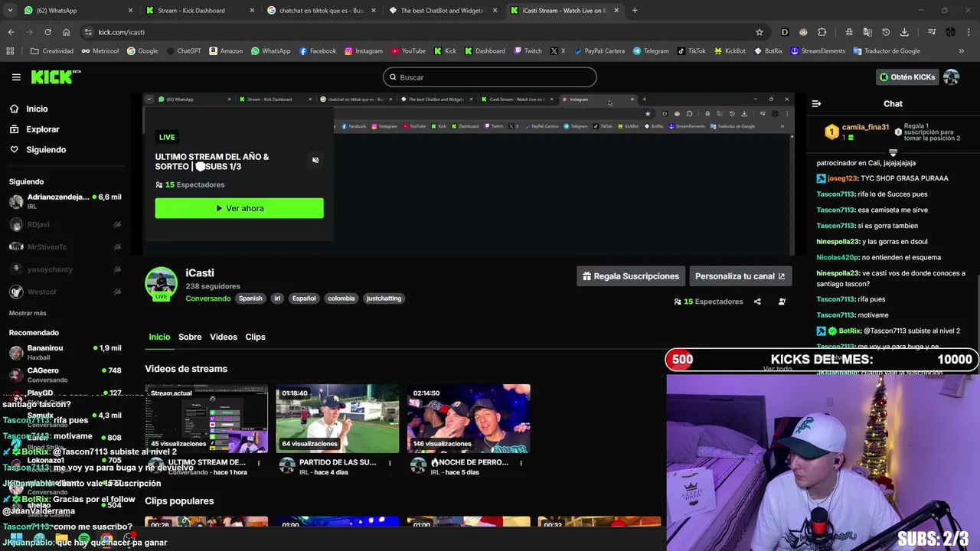Screen dimensions: 980x551
Task: Open options menu for NOCHE DE PERRO... video
Action: tap(521, 463)
